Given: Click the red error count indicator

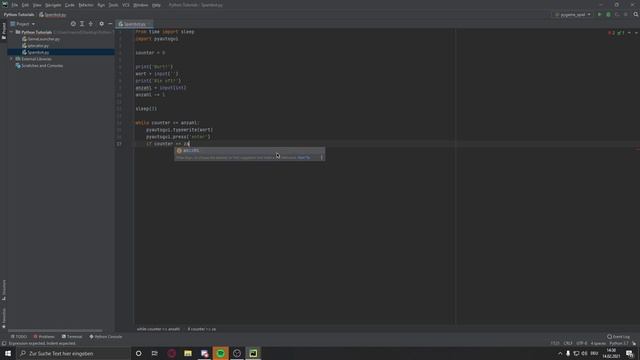Looking at the screenshot, I should coord(611,33).
